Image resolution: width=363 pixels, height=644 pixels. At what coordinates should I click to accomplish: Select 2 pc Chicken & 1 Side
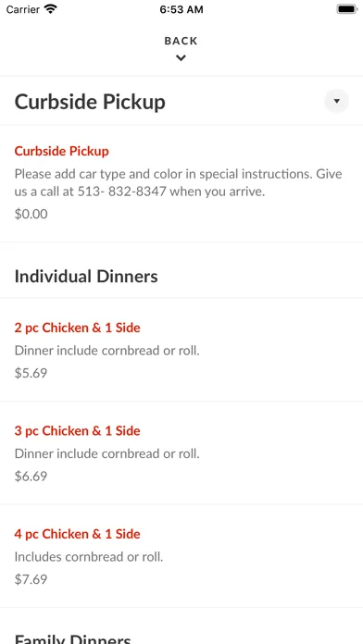pos(77,328)
